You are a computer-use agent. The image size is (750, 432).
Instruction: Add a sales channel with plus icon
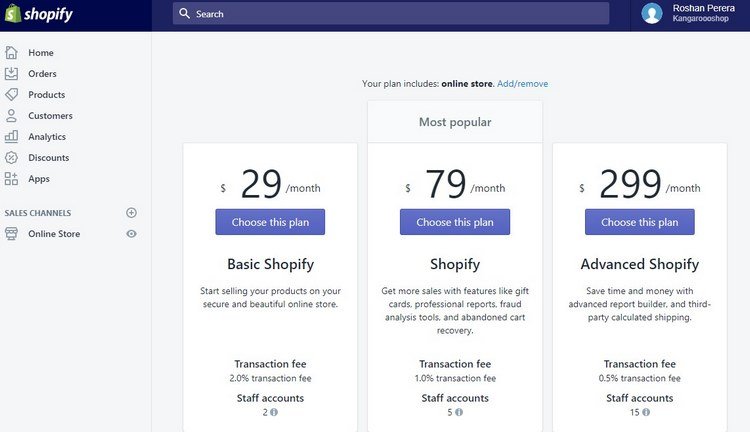click(132, 213)
